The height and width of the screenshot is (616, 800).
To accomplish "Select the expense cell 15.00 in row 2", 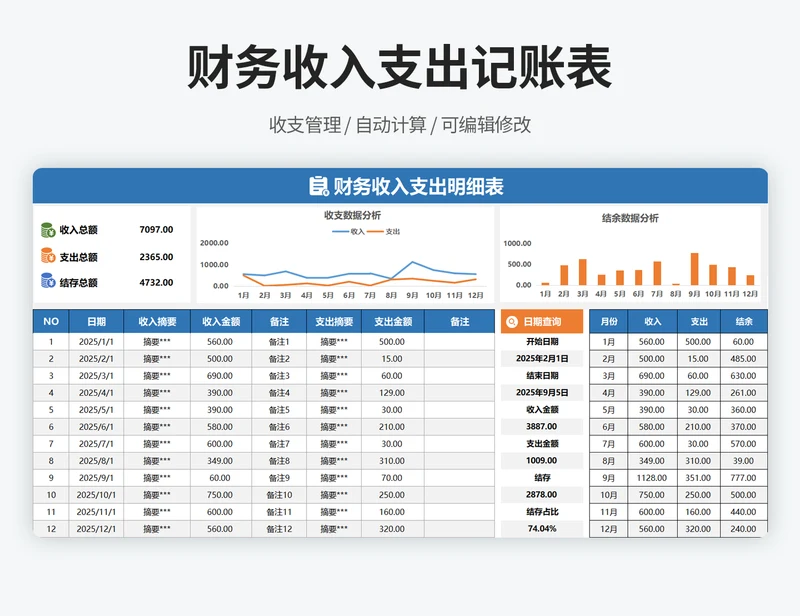I will (392, 359).
